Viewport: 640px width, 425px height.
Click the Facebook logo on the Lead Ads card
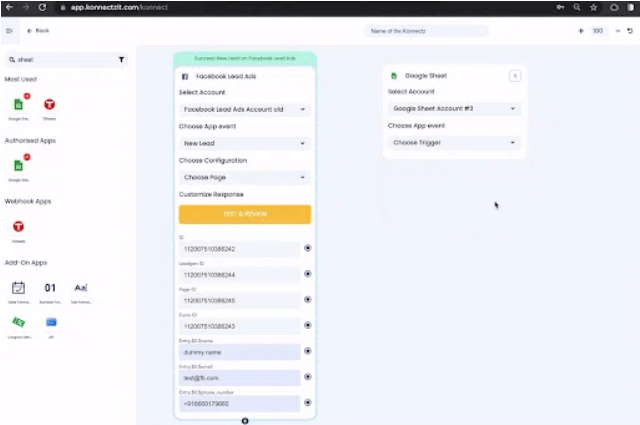point(185,76)
